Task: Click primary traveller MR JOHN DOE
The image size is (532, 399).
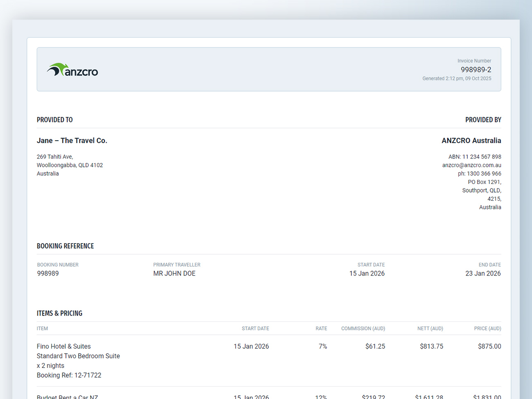Action: (174, 273)
